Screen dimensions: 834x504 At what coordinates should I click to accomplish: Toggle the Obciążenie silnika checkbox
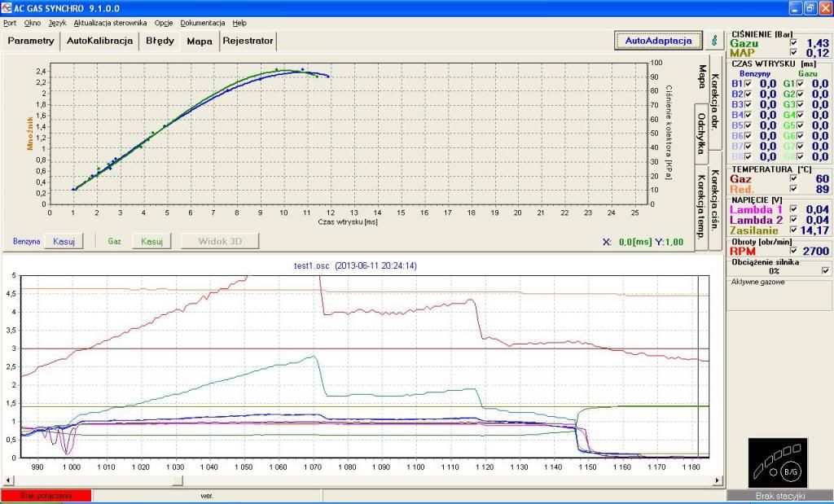(826, 270)
